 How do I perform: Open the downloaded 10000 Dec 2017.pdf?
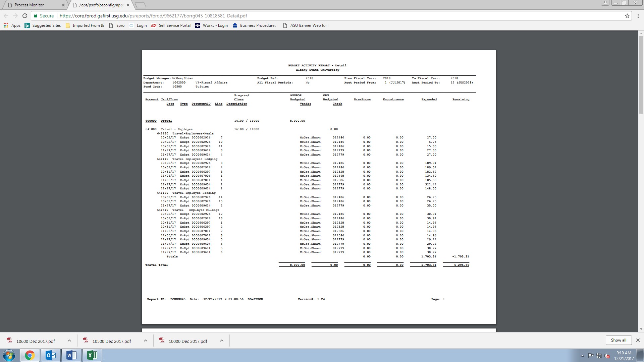point(188,341)
